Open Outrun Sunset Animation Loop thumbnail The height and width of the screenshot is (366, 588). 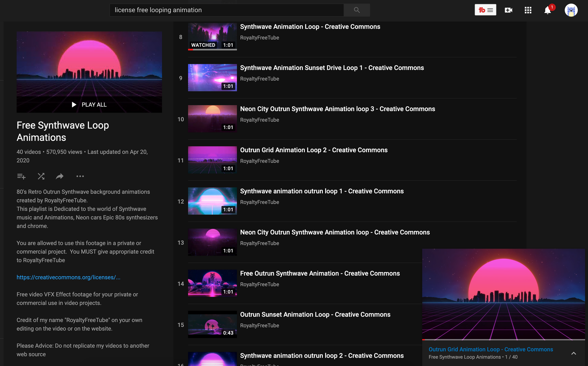point(212,324)
